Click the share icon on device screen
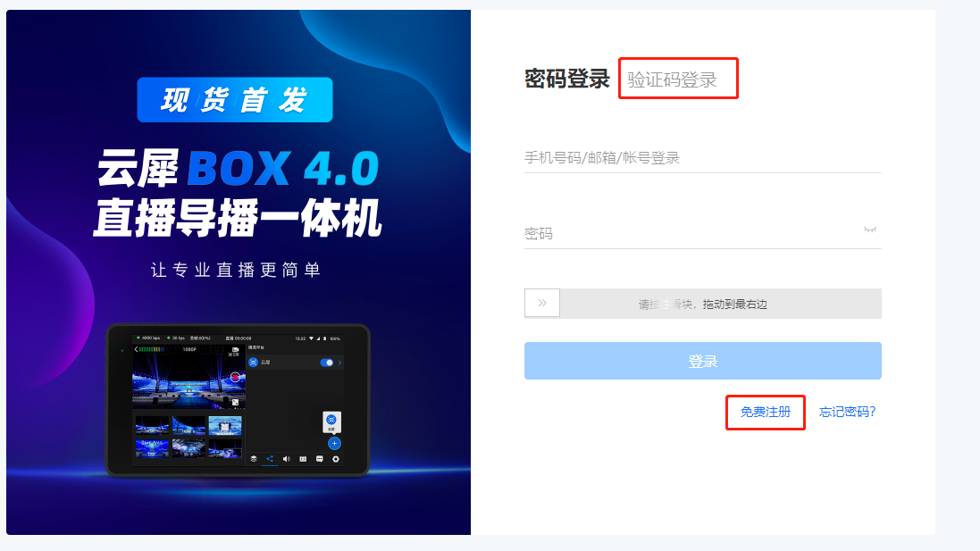 [x=270, y=459]
